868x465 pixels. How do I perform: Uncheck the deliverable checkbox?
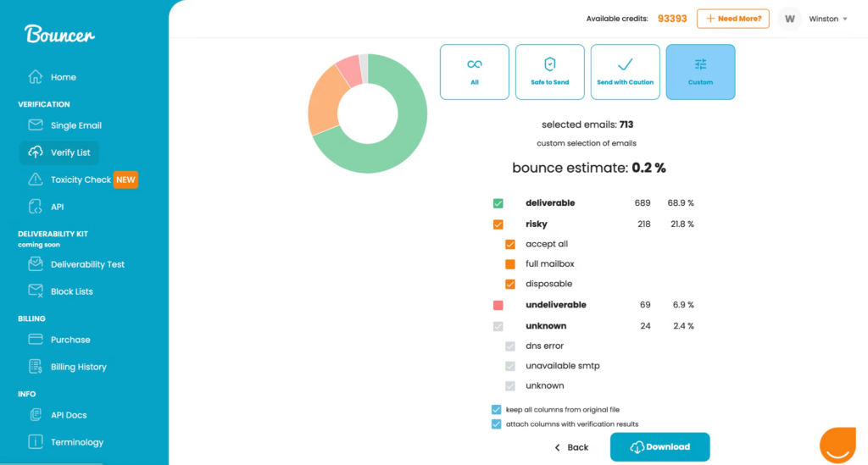[x=498, y=203]
